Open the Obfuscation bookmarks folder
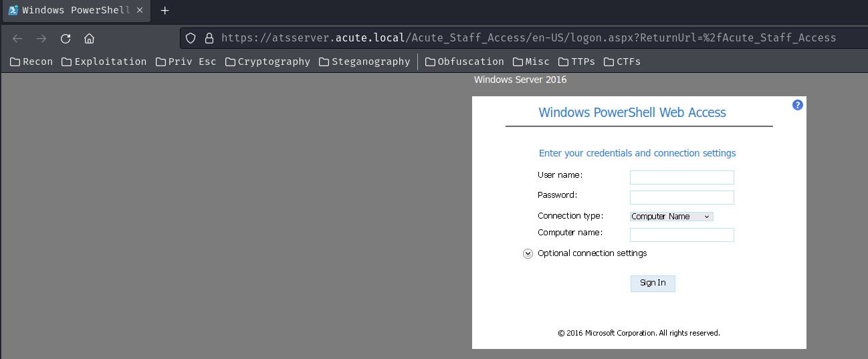This screenshot has height=359, width=868. tap(465, 62)
